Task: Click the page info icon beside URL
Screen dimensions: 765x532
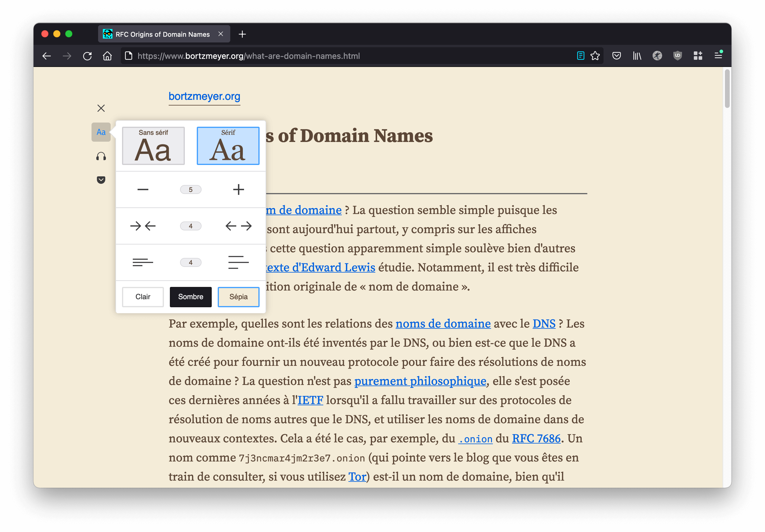Action: tap(129, 56)
